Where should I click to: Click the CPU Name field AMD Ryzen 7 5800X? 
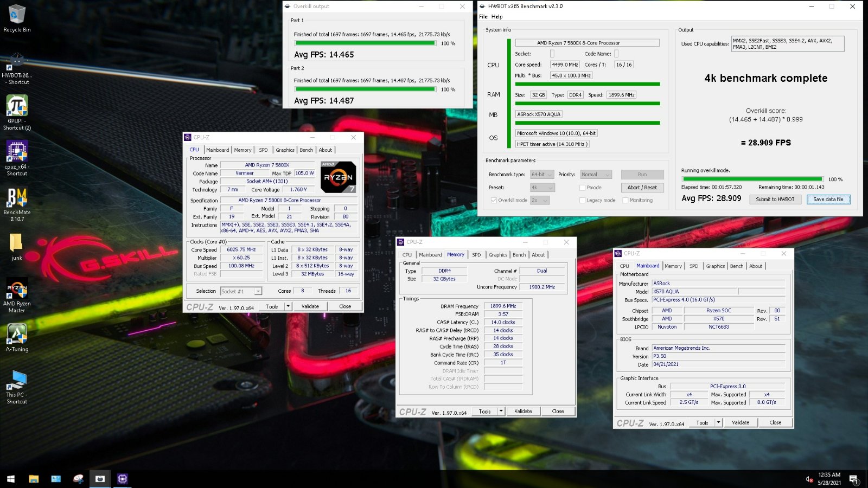click(x=267, y=165)
